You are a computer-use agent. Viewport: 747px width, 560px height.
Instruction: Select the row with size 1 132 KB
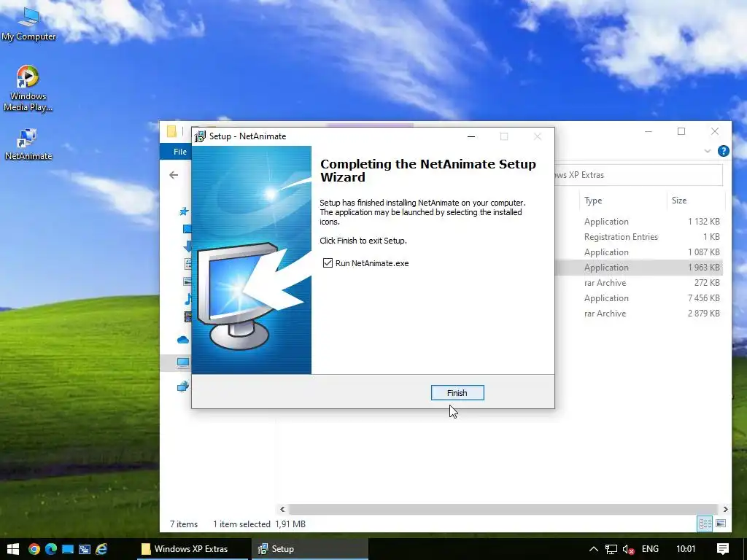tap(639, 222)
